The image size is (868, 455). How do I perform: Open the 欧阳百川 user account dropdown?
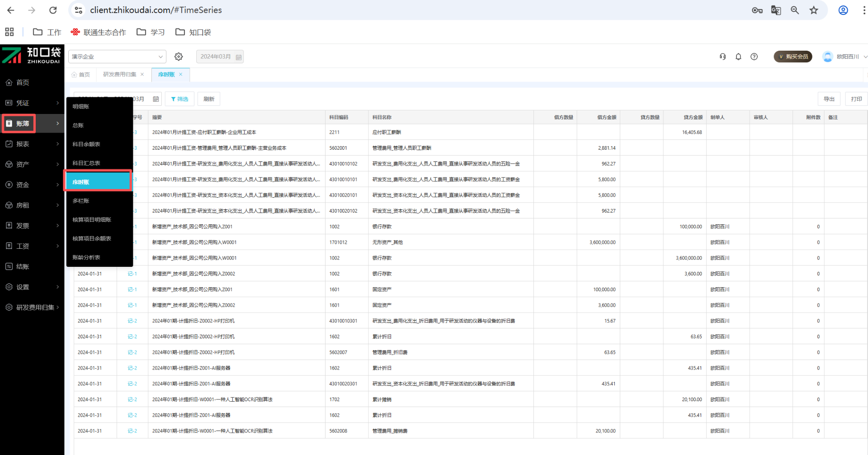point(844,57)
